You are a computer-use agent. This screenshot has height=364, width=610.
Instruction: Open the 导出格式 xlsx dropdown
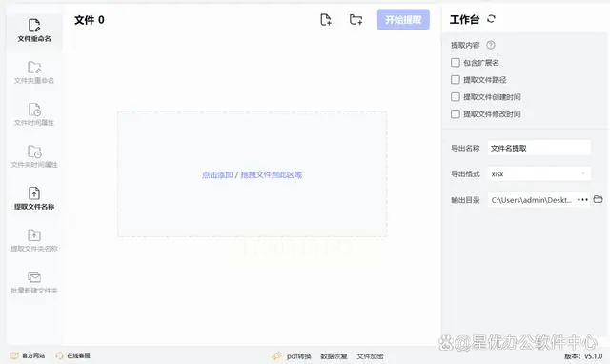[x=539, y=173]
